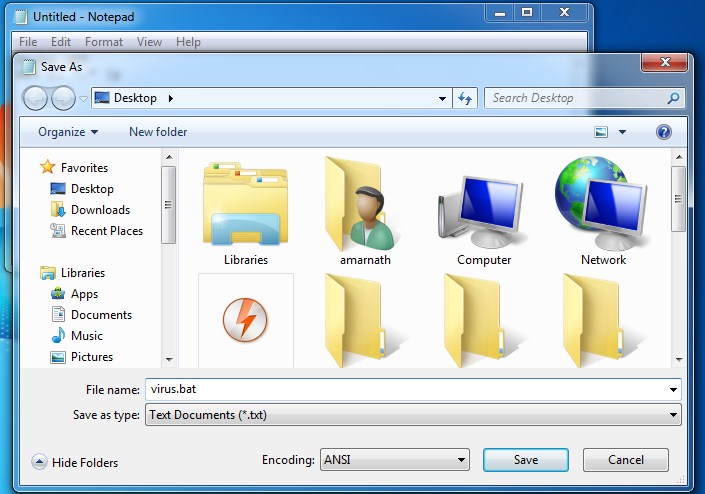Expand the Save as type dropdown
This screenshot has height=494, width=705.
(x=413, y=414)
